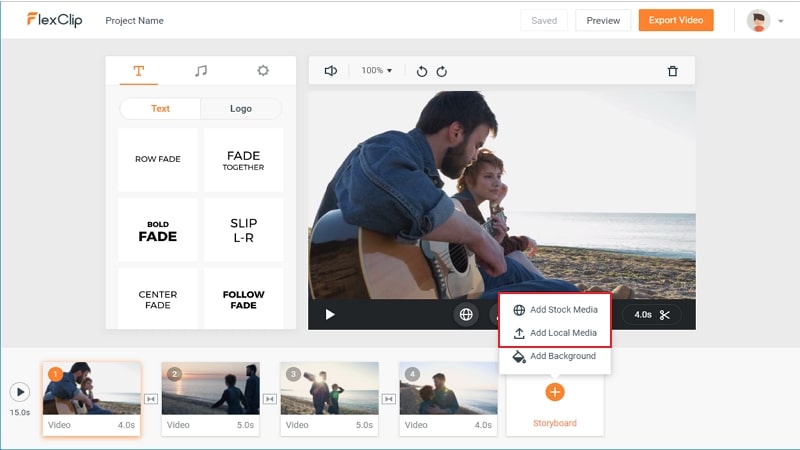
Task: Rotate clip counterclockwise
Action: (x=421, y=71)
